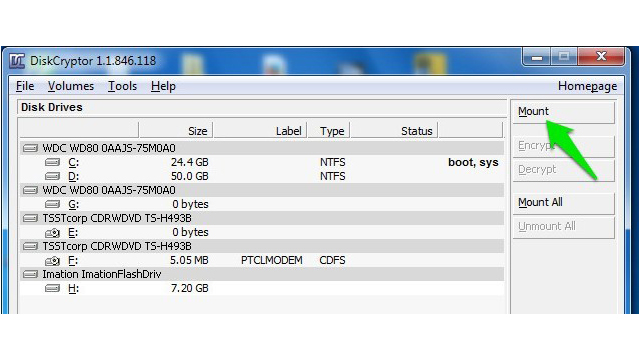Click the Mount button
Viewport: 640px width, 360px height.
563,111
